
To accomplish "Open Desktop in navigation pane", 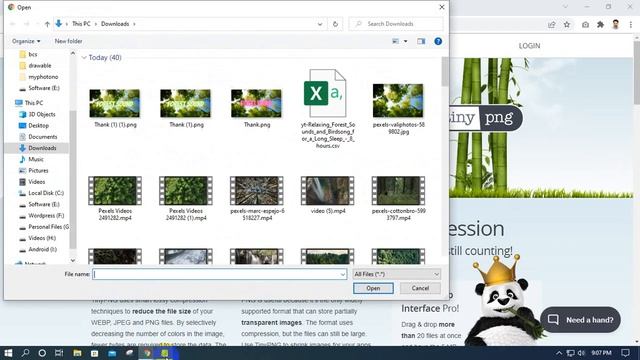I will coord(38,126).
